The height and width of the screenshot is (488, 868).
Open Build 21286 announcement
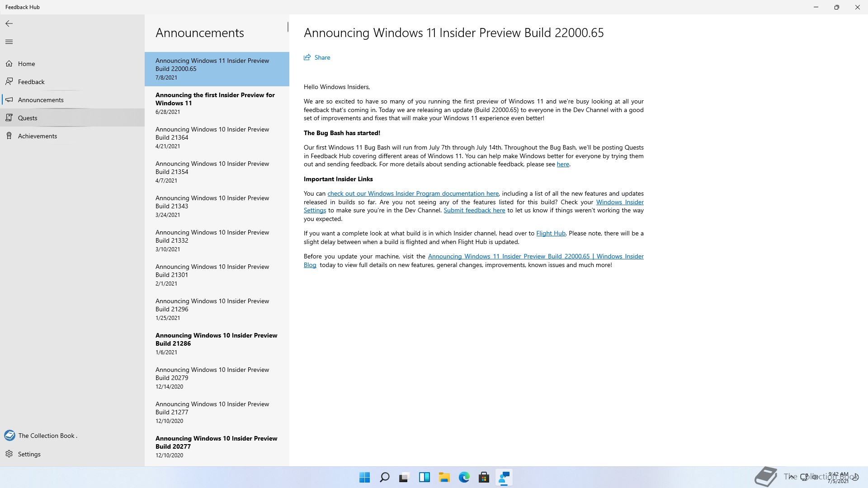point(217,344)
